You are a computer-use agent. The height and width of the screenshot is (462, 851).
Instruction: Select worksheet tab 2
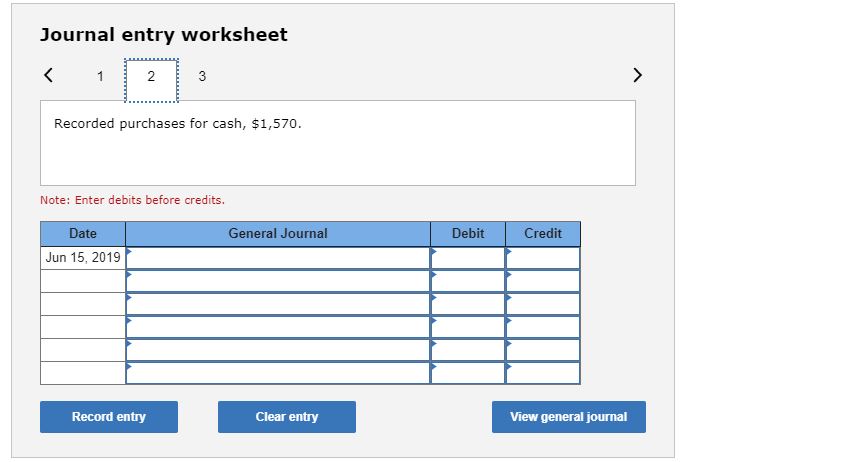pos(151,80)
